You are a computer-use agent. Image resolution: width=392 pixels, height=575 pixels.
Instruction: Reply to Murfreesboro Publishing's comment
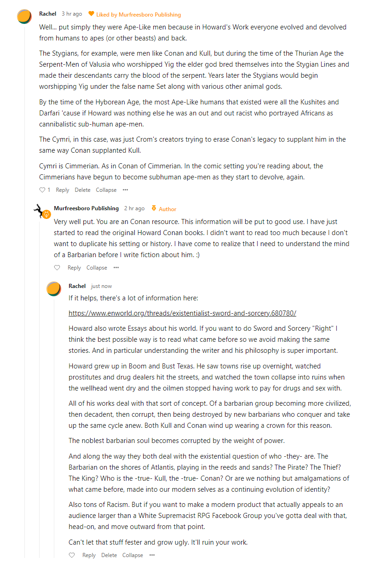click(x=74, y=268)
